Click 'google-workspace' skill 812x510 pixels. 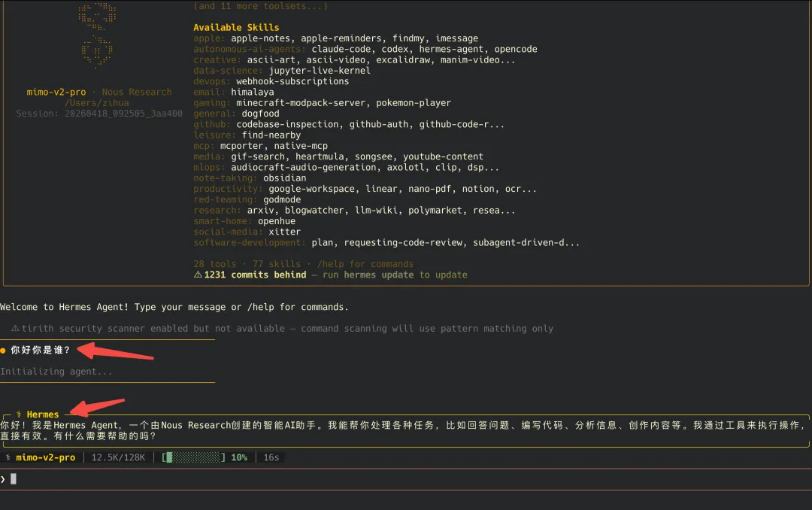click(311, 189)
